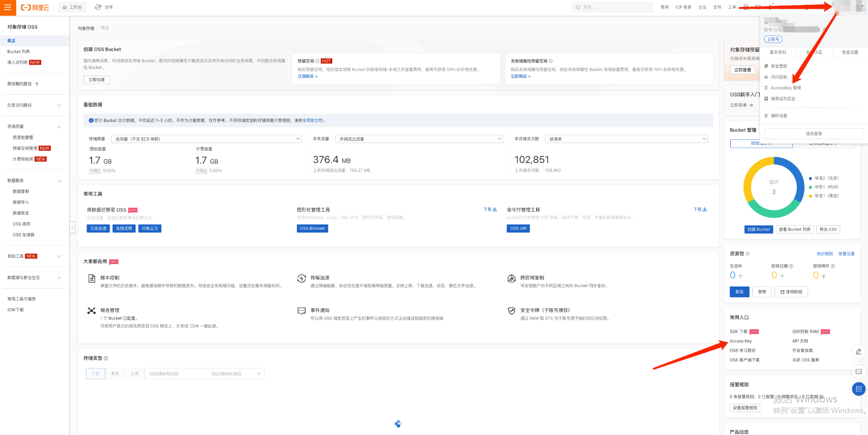
Task: Click 使用明细 button in 资源包
Action: pyautogui.click(x=791, y=292)
